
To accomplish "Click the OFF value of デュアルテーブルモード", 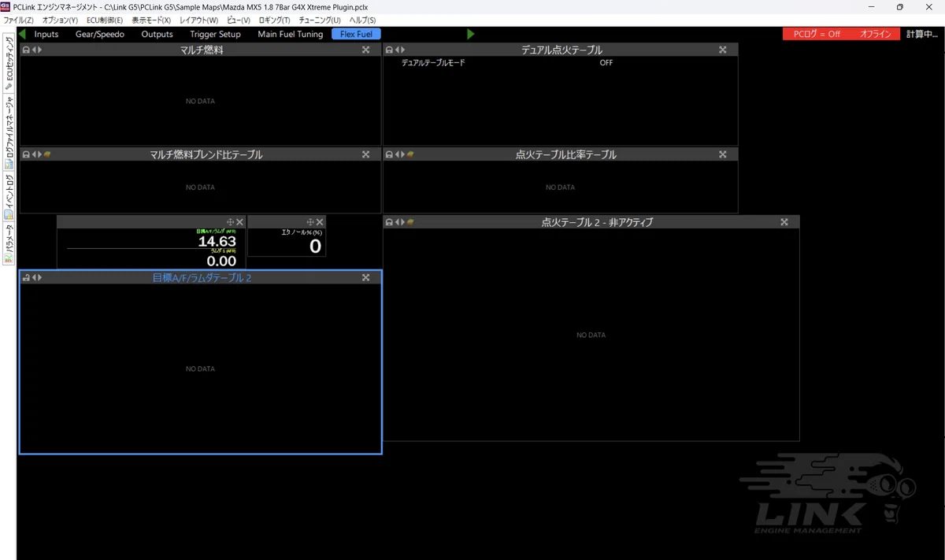I will point(606,63).
